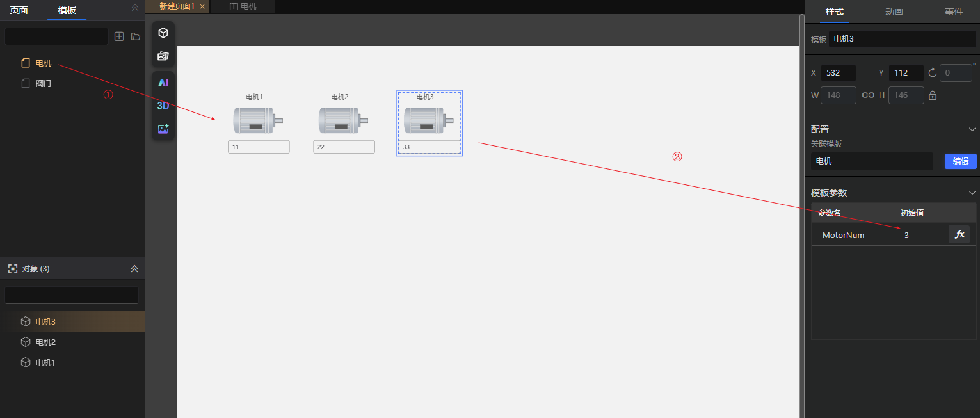Switch to the 页面 tab
The height and width of the screenshot is (418, 980).
[19, 10]
